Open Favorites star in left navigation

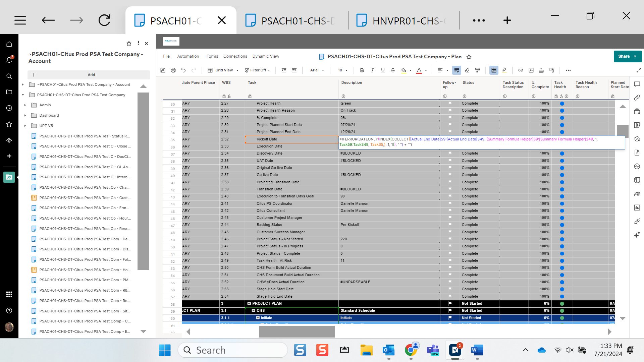pos(9,124)
